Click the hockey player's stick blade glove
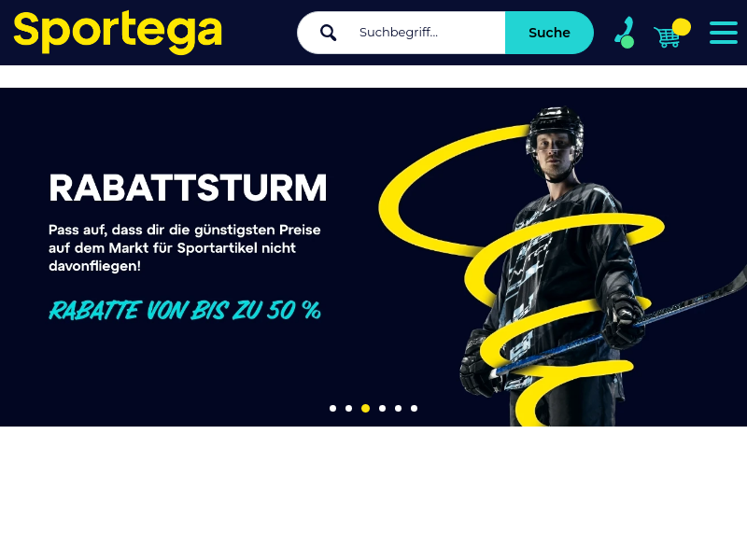This screenshot has height=560, width=747. (x=625, y=316)
